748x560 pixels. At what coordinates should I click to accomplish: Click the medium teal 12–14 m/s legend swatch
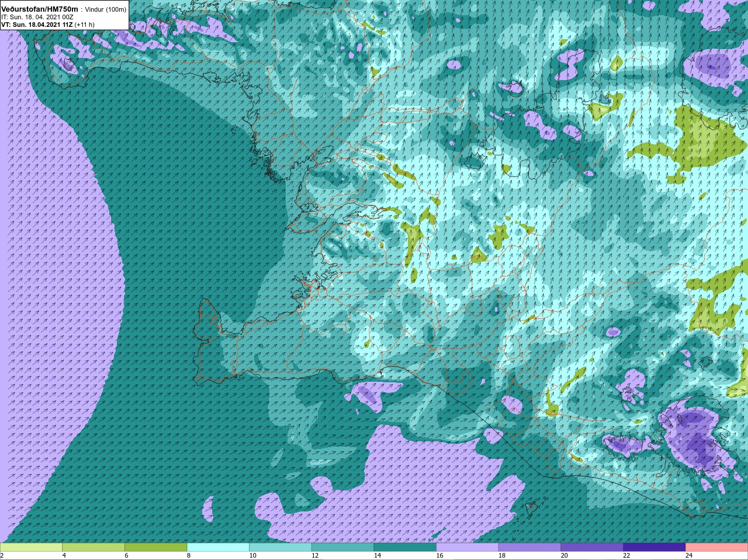[343, 547]
